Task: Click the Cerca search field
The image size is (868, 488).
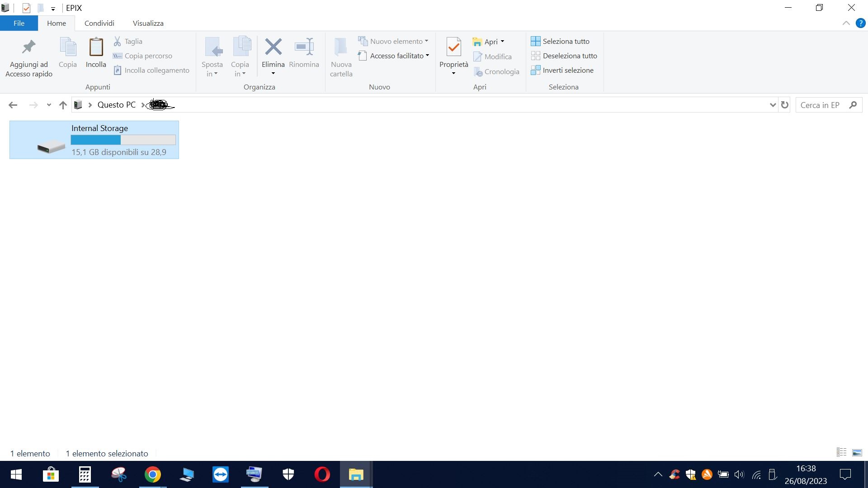Action: (x=821, y=105)
